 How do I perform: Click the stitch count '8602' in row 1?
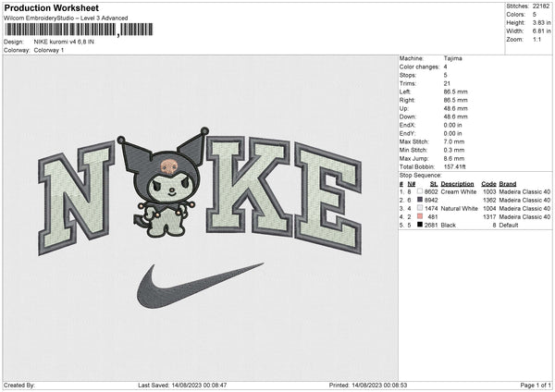[431, 191]
